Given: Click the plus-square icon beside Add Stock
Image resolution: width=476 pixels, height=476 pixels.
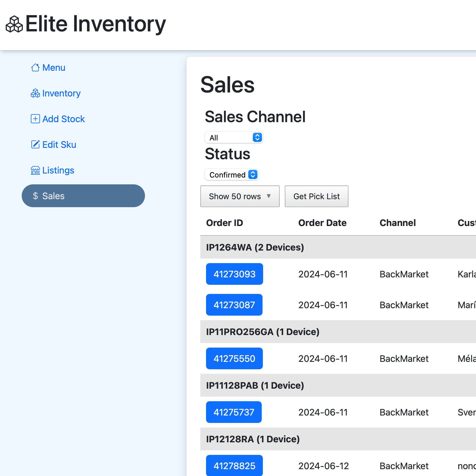Looking at the screenshot, I should [35, 119].
